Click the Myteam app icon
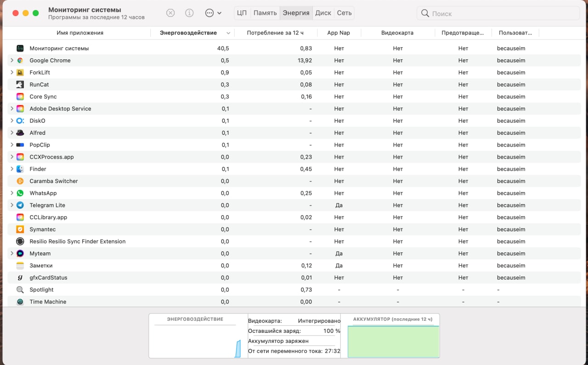 click(20, 253)
